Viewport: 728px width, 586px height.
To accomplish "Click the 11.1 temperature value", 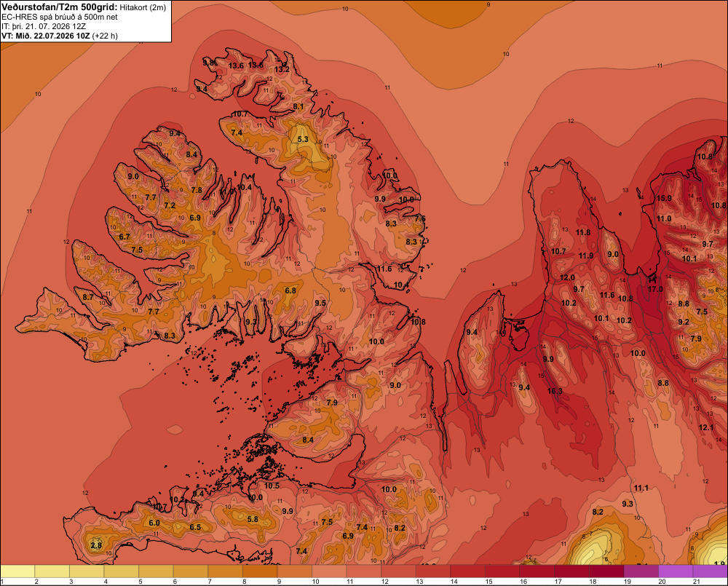I will 641,488.
